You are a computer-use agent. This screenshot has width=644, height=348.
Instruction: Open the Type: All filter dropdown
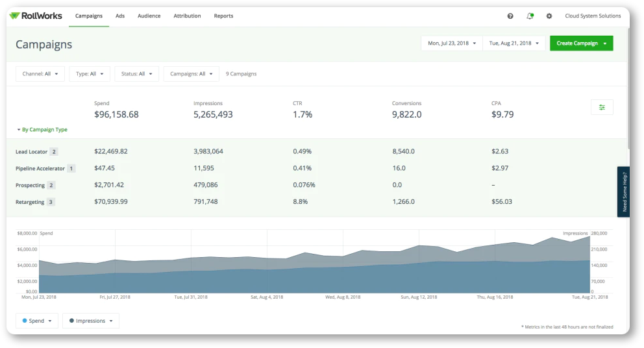pyautogui.click(x=90, y=74)
